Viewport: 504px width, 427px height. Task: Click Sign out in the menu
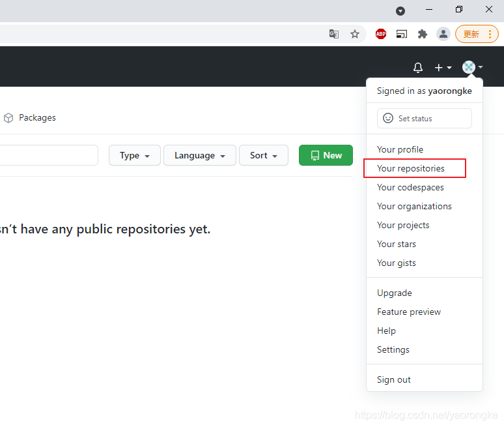click(x=394, y=379)
